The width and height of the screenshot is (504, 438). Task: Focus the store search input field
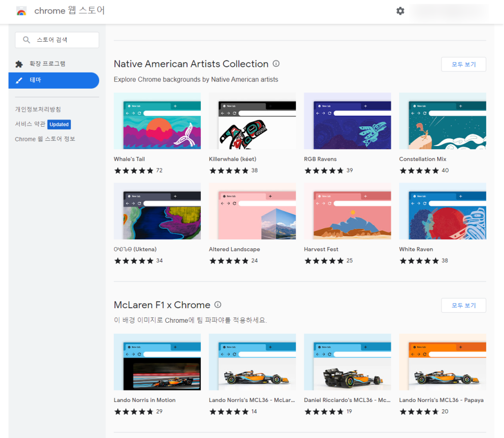point(57,40)
